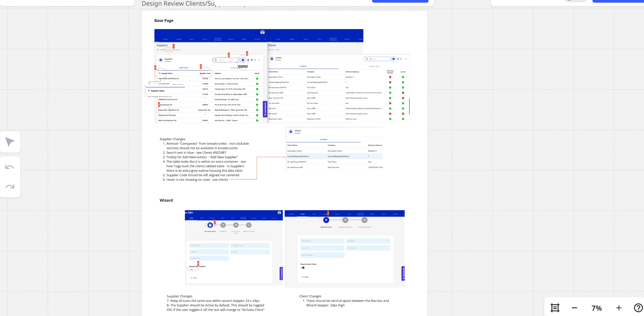This screenshot has width=644, height=316.
Task: Click the add supplier plus icon in Suppliers screenshot
Action: (243, 60)
